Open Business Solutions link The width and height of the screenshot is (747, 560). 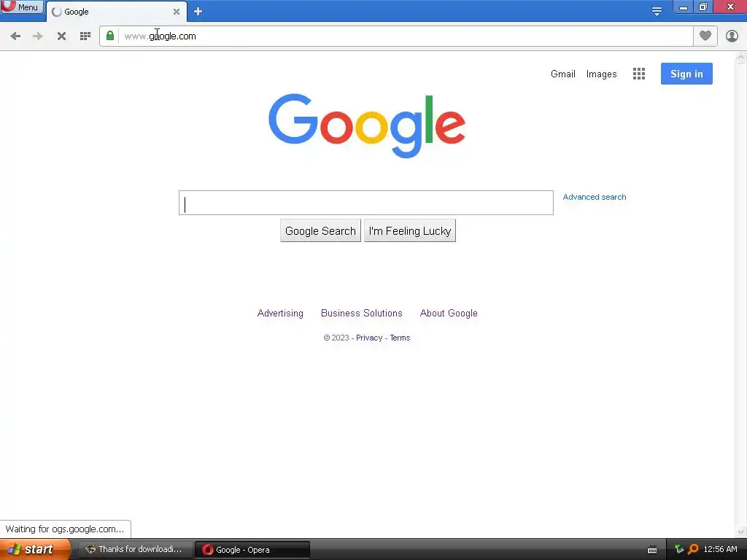(x=362, y=314)
